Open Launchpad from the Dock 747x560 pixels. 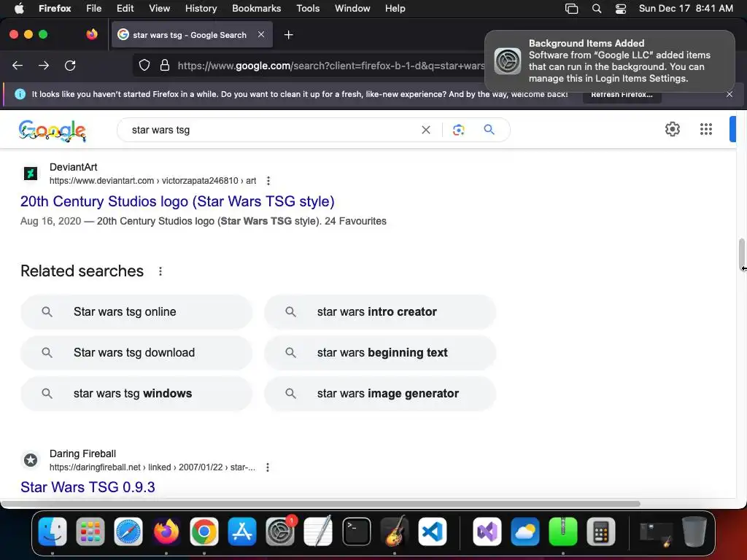tap(90, 532)
